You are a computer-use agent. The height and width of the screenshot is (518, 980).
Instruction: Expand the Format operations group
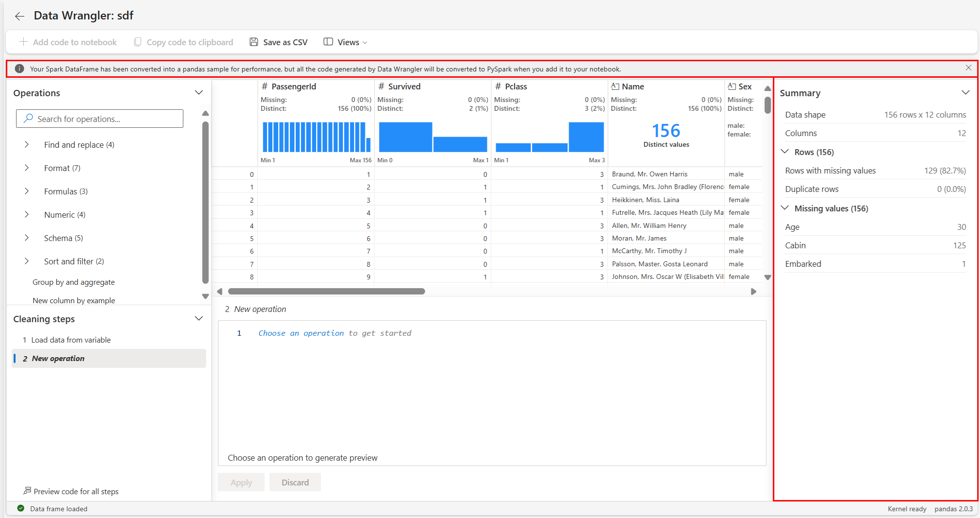[27, 168]
